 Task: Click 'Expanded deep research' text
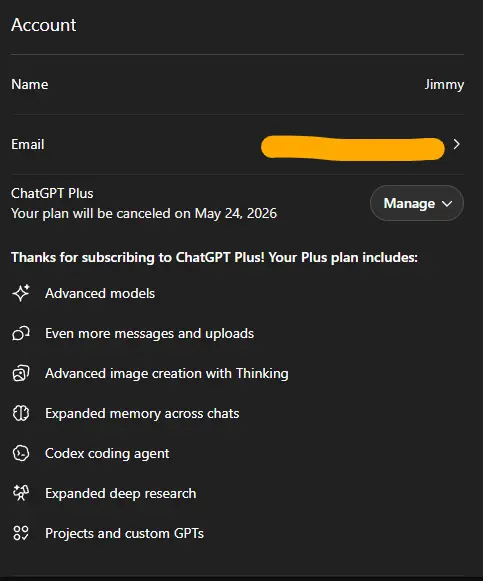[x=121, y=494]
